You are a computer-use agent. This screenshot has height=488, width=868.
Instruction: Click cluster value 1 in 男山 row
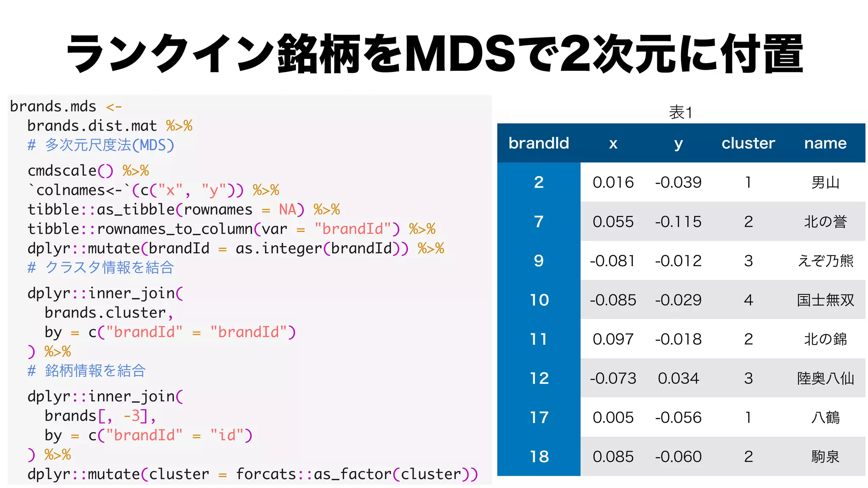pyautogui.click(x=748, y=182)
